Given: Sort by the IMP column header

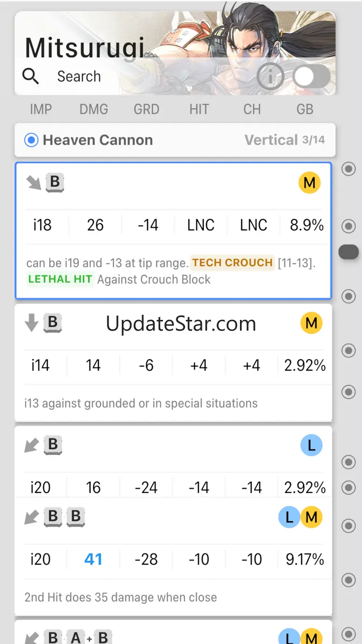Looking at the screenshot, I should 41,110.
